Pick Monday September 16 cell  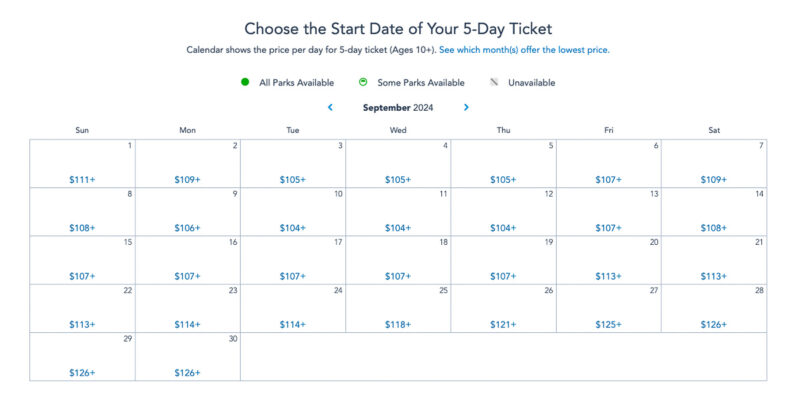pyautogui.click(x=187, y=260)
